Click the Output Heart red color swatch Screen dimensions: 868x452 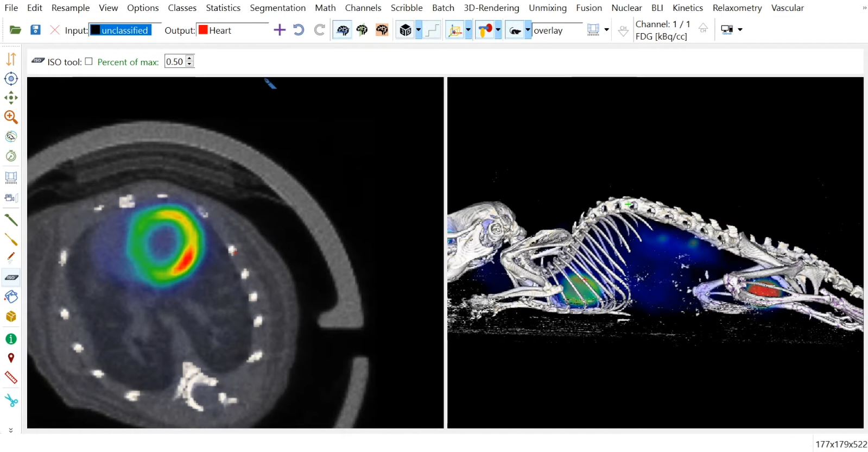pos(203,30)
